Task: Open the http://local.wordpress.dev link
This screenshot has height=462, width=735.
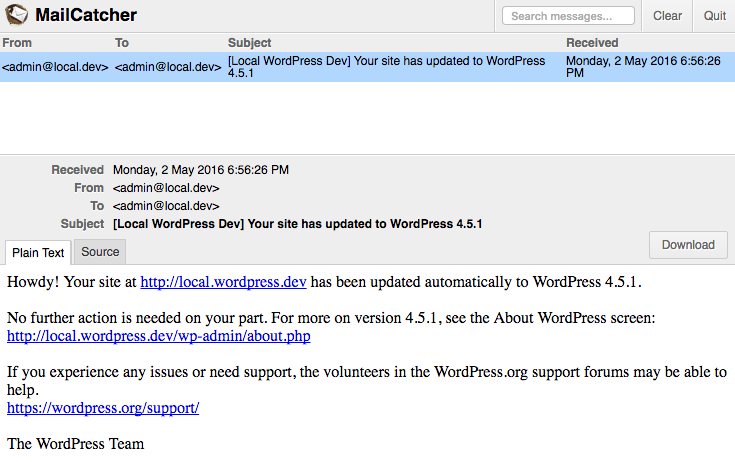Action: [223, 282]
